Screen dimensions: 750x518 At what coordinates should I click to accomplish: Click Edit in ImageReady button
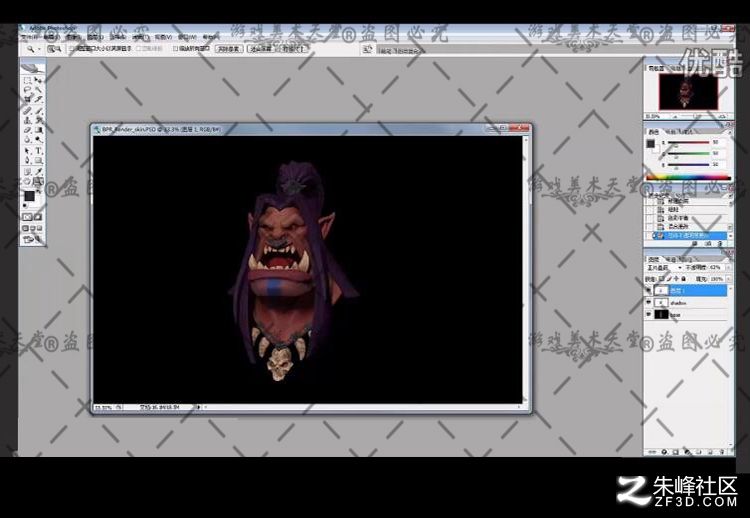pyautogui.click(x=33, y=238)
